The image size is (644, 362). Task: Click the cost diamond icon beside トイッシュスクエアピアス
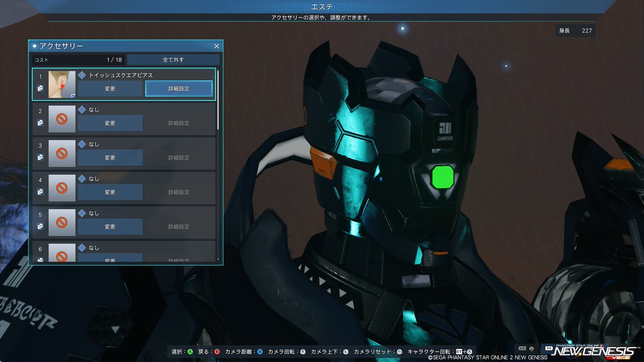82,75
